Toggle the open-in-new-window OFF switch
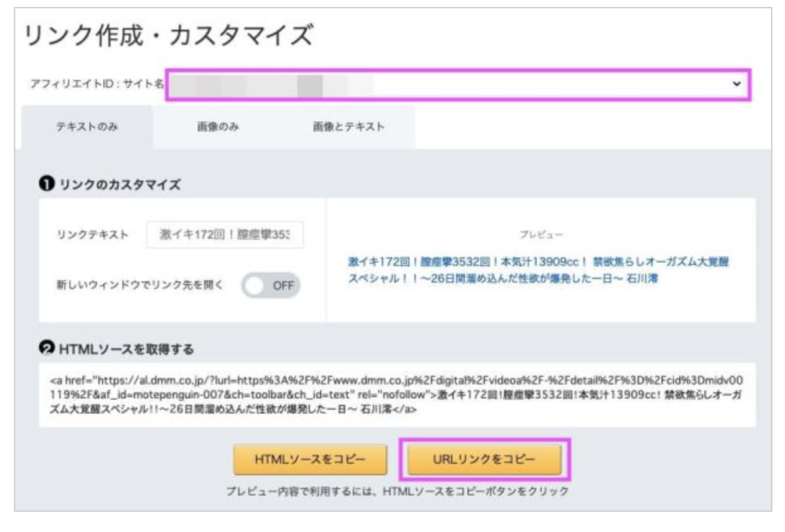This screenshot has height=532, width=785. tap(271, 285)
